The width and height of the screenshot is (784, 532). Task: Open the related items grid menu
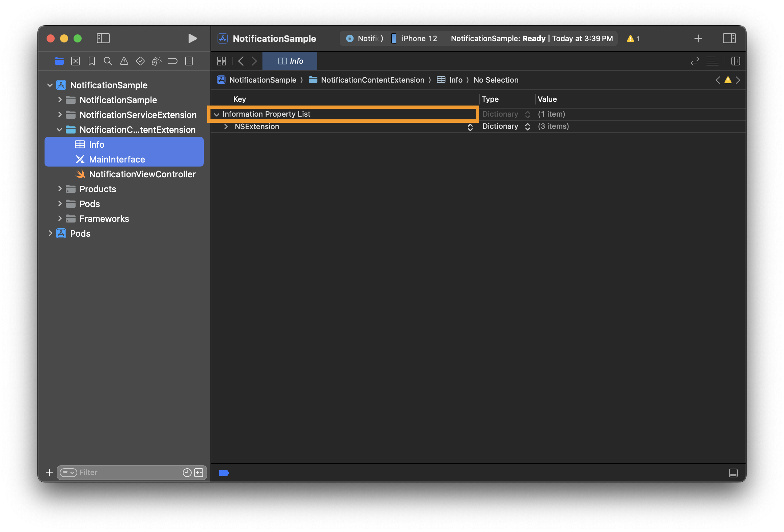(x=222, y=61)
